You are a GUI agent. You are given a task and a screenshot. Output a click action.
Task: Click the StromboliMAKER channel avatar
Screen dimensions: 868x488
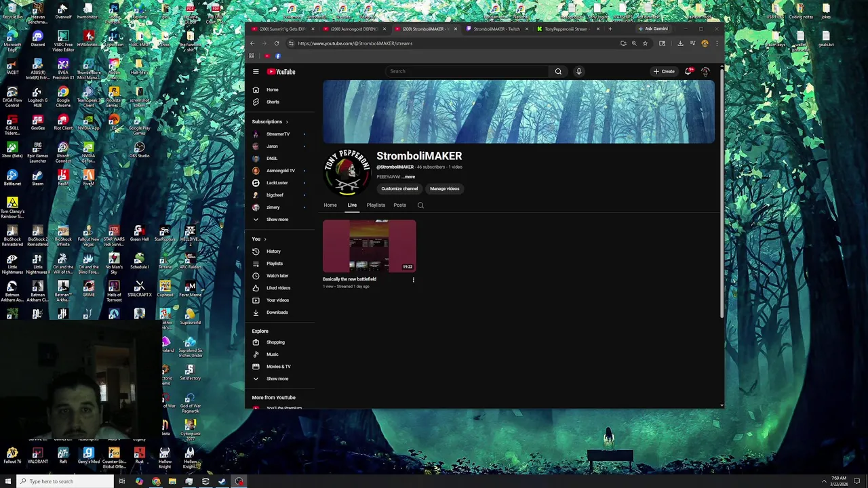click(x=347, y=172)
